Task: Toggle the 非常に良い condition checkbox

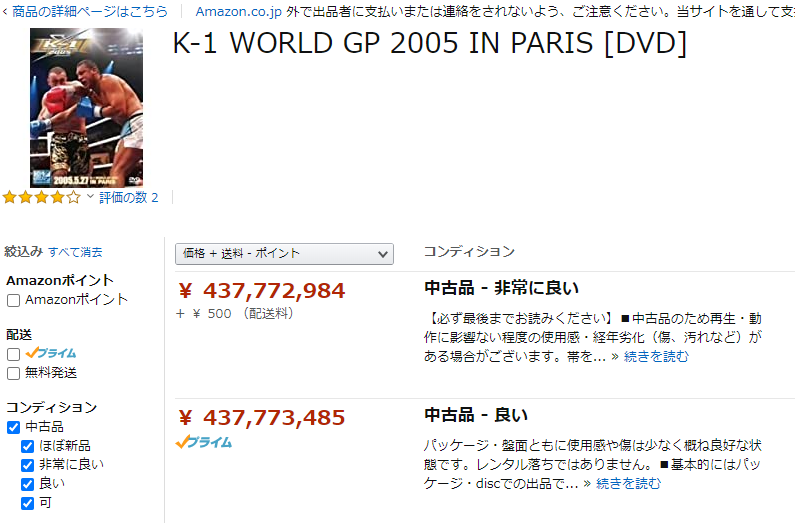Action: [x=28, y=465]
